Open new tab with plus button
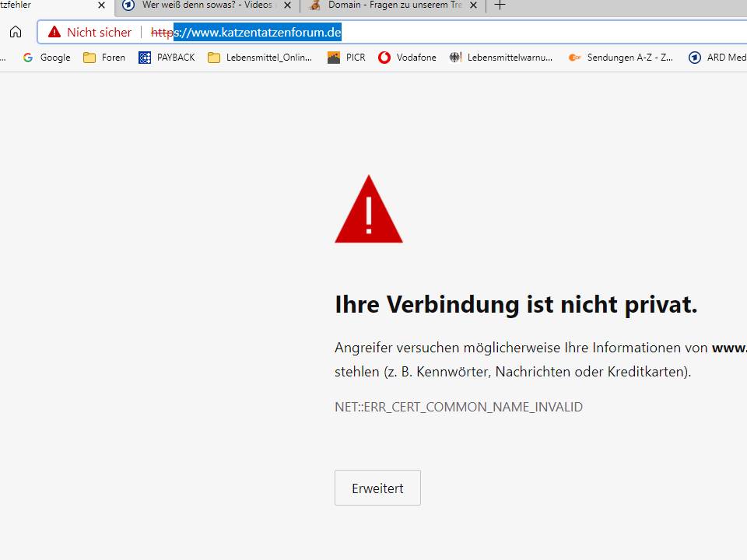 pyautogui.click(x=500, y=5)
